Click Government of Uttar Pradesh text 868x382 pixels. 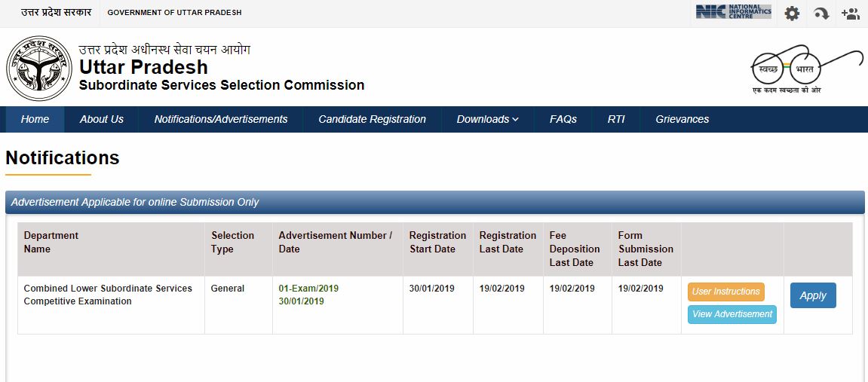pyautogui.click(x=174, y=13)
